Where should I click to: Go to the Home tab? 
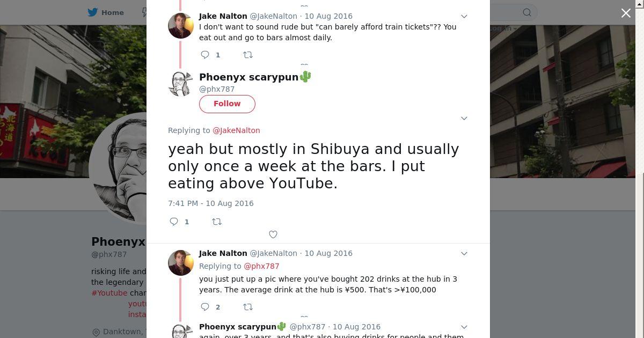(112, 12)
